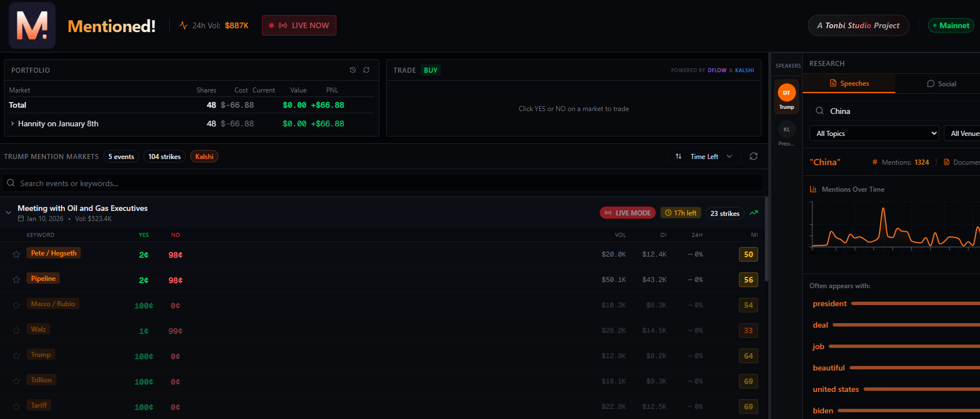Click the Kalshi filter chip
This screenshot has height=419, width=980.
[204, 156]
